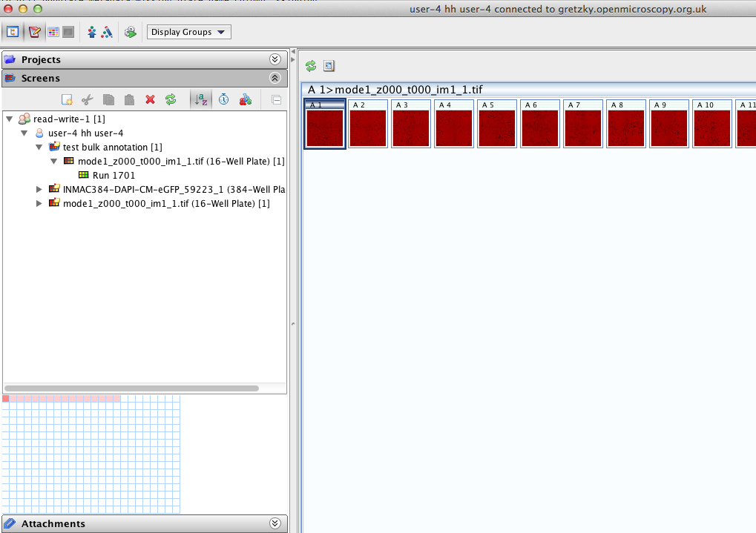Click the stopwatch sort-by-date icon

click(x=223, y=100)
